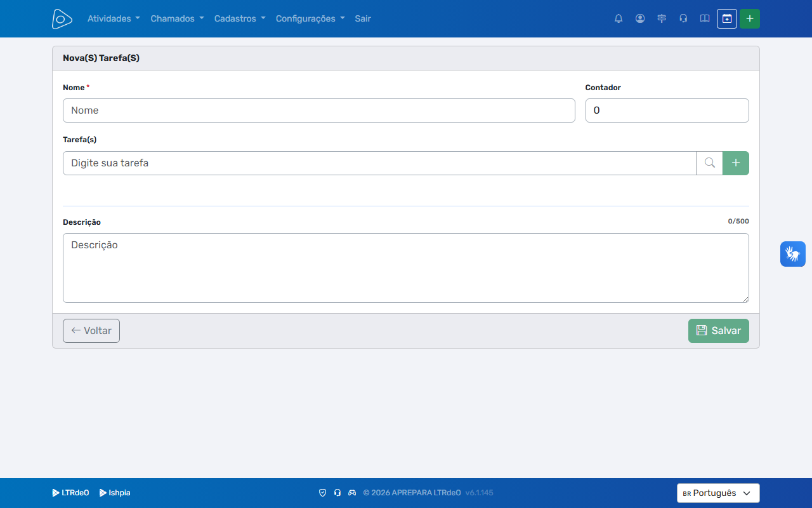Image resolution: width=812 pixels, height=508 pixels.
Task: Click the shield icon in footer
Action: click(x=322, y=493)
